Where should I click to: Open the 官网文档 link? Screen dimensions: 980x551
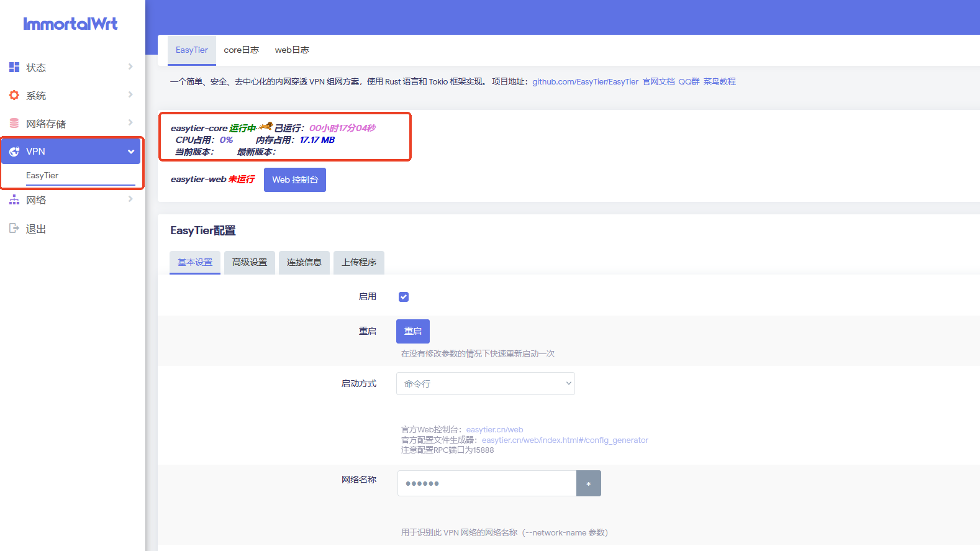coord(658,82)
